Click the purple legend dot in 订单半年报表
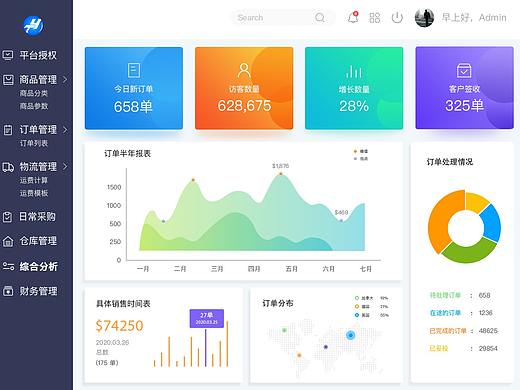 click(355, 159)
